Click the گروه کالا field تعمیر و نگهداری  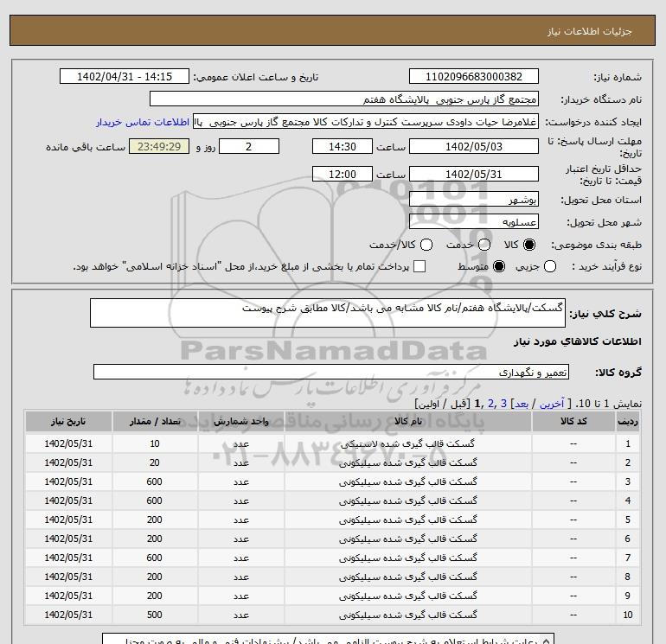tap(331, 372)
